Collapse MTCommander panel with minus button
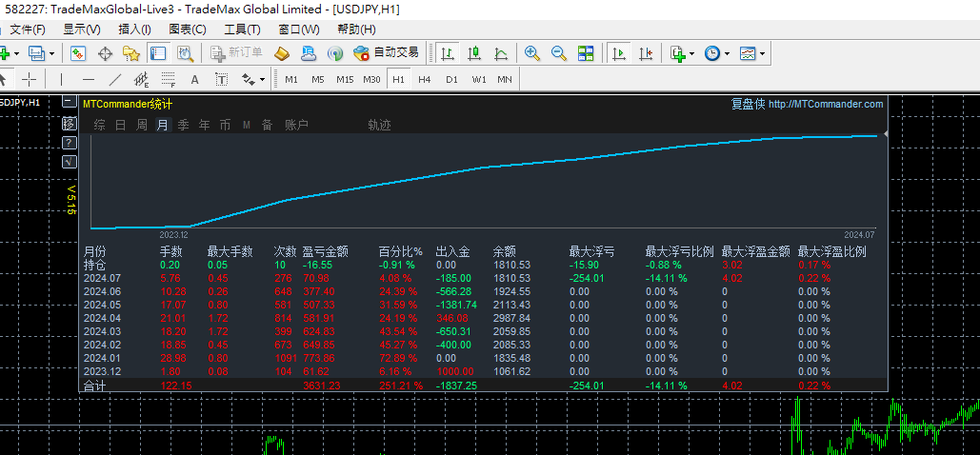This screenshot has height=455, width=980. [x=69, y=102]
